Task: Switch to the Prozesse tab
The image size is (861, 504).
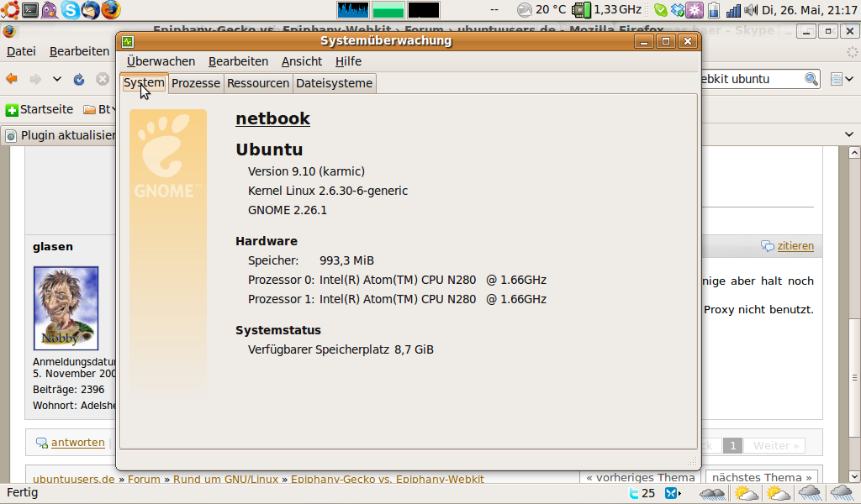Action: [196, 83]
